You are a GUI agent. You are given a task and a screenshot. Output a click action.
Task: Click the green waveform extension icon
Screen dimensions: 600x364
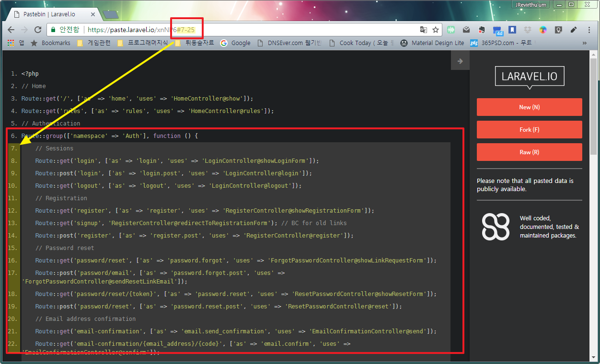pos(451,30)
